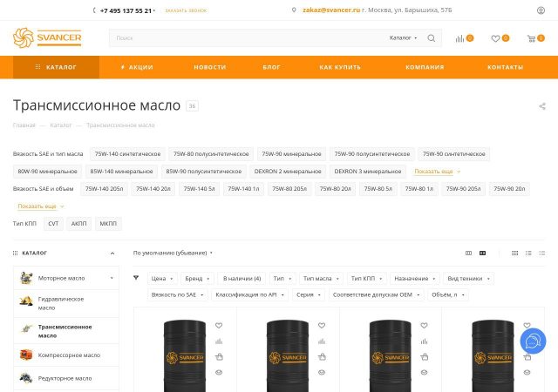The image size is (558, 392).
Task: Click the user account icon
Action: (x=541, y=10)
